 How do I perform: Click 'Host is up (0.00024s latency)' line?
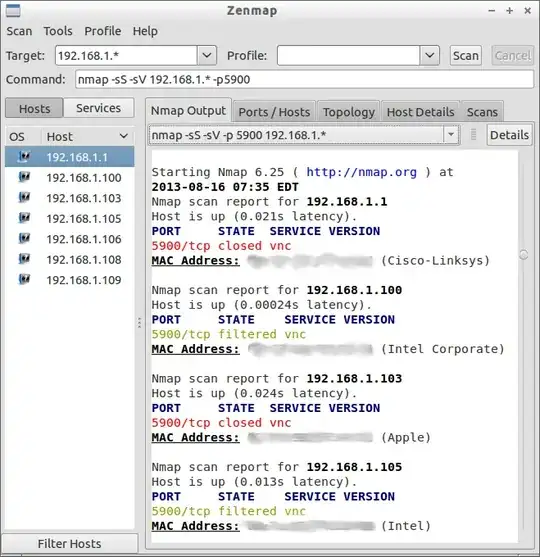261,305
